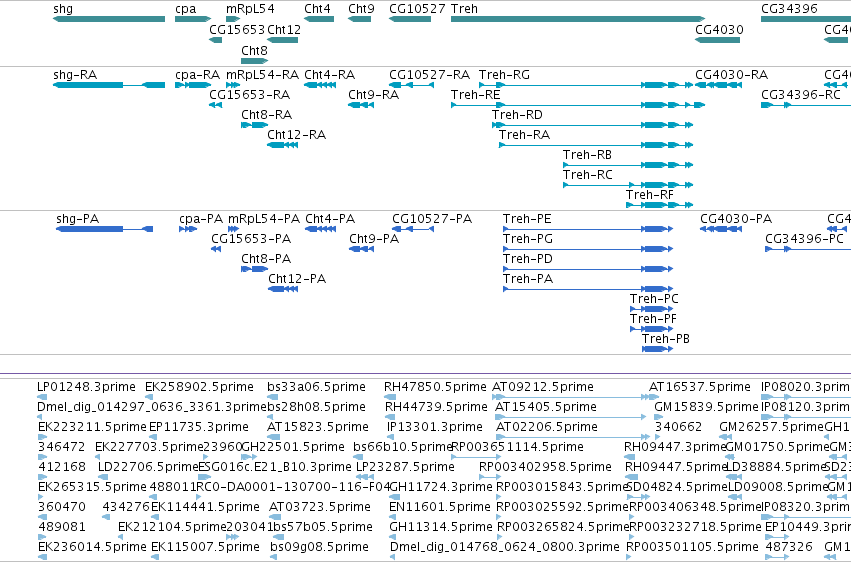851x562 pixels.
Task: Click the Cht4 gene label
Action: [x=317, y=9]
